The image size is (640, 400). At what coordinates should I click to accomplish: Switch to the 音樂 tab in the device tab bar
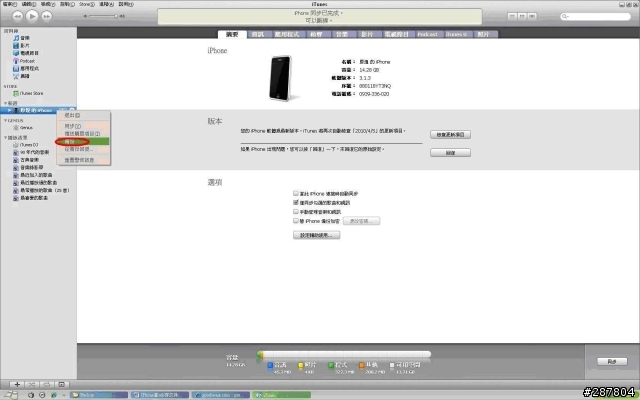(342, 34)
